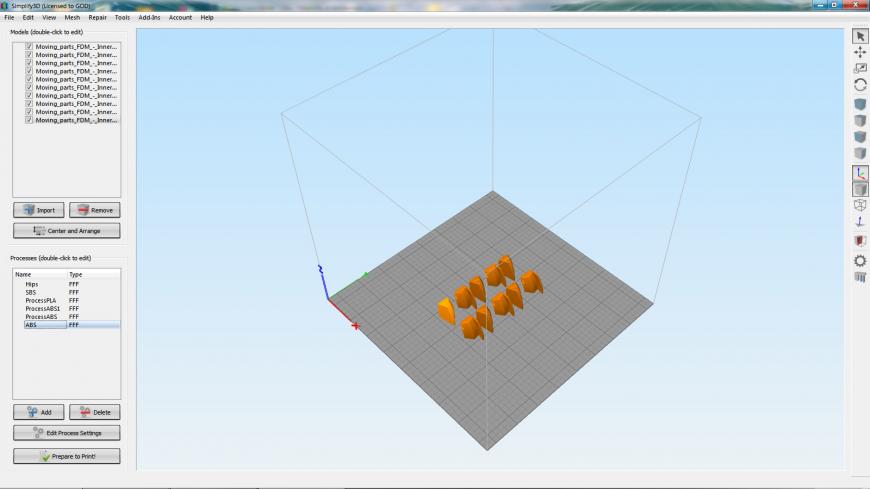The height and width of the screenshot is (489, 870).
Task: Open the View menu
Action: pyautogui.click(x=49, y=18)
